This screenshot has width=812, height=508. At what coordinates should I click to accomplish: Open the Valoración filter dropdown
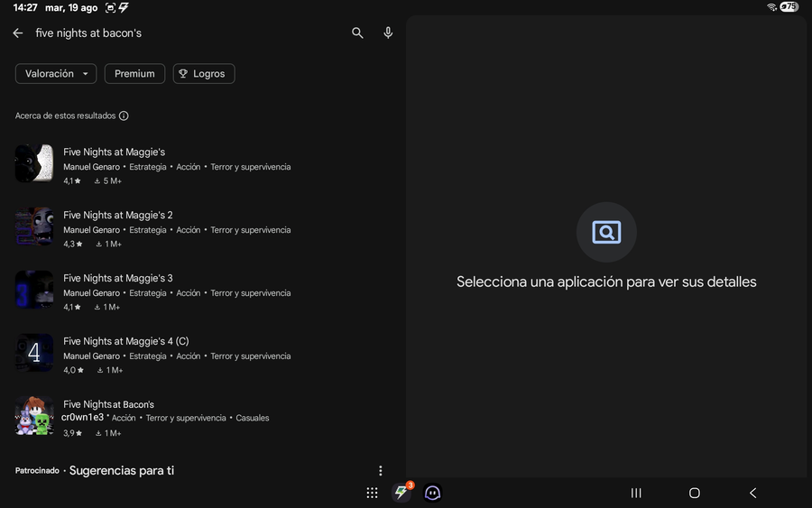pyautogui.click(x=56, y=73)
